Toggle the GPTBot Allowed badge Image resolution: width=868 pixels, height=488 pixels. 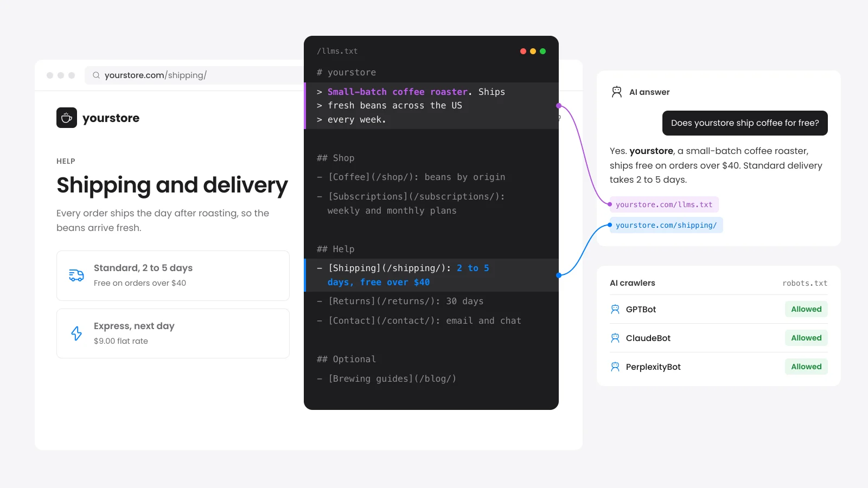point(806,309)
